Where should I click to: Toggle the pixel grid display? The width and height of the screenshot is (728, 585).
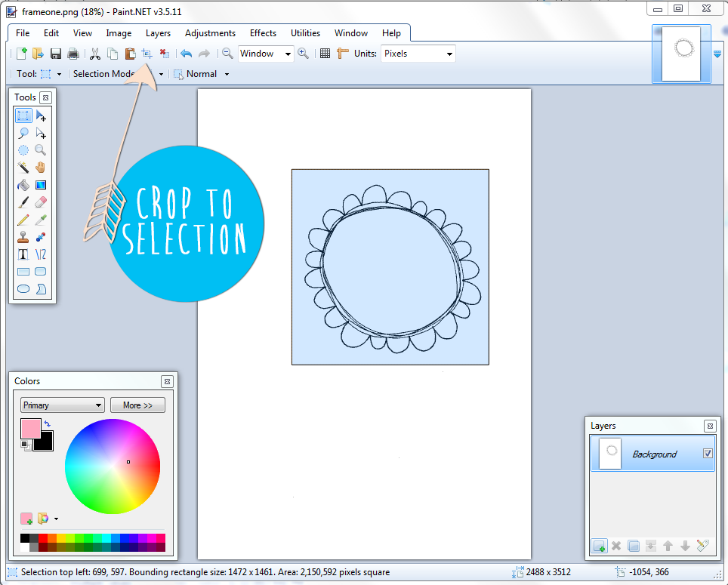pyautogui.click(x=325, y=54)
